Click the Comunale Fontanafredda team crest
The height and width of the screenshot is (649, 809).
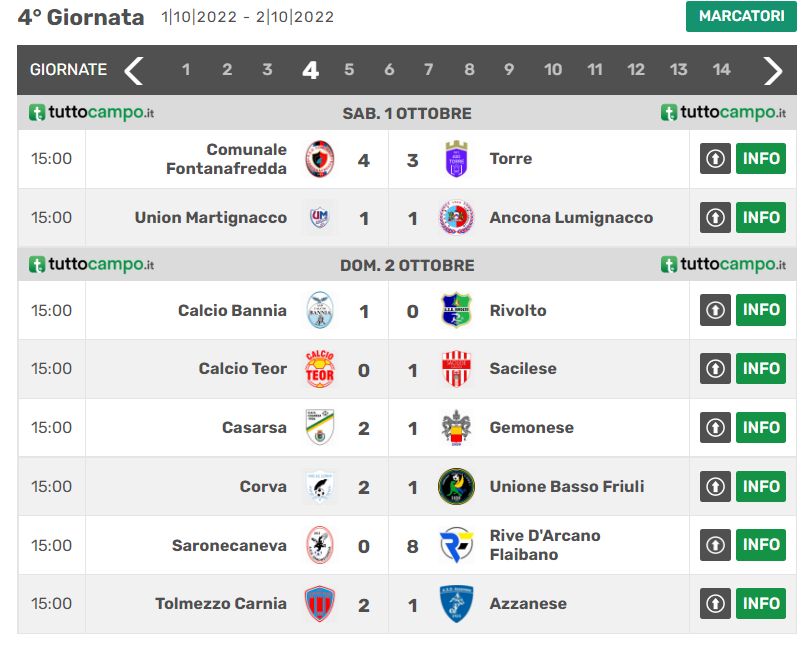[x=319, y=159]
